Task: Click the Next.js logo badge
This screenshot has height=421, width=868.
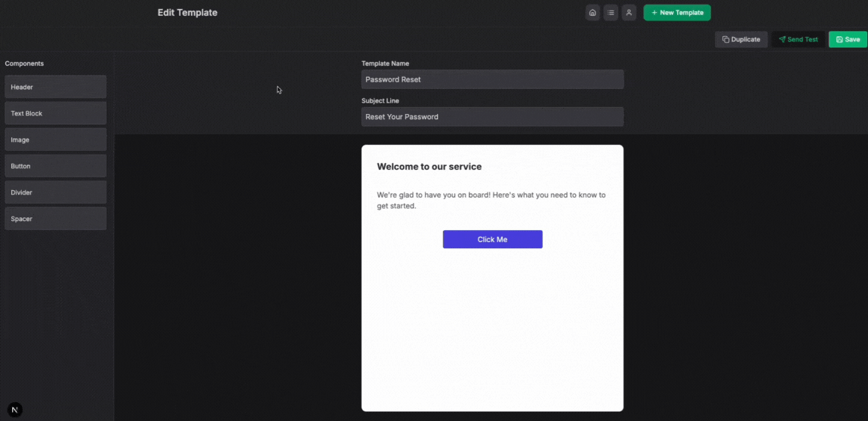Action: coord(15,410)
